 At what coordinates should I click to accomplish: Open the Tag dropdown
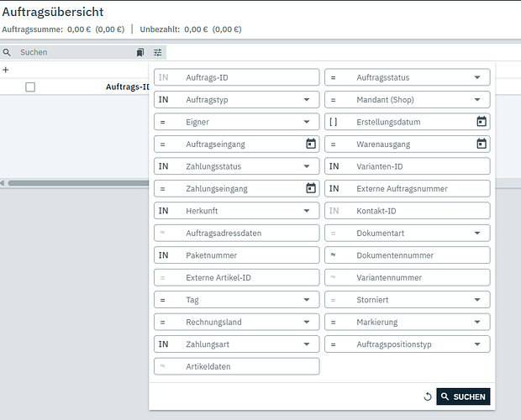coord(307,300)
